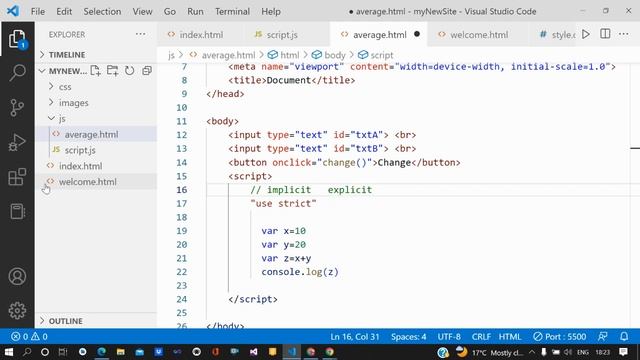
Task: Open the notebook-style icon in activity bar
Action: [x=17, y=211]
